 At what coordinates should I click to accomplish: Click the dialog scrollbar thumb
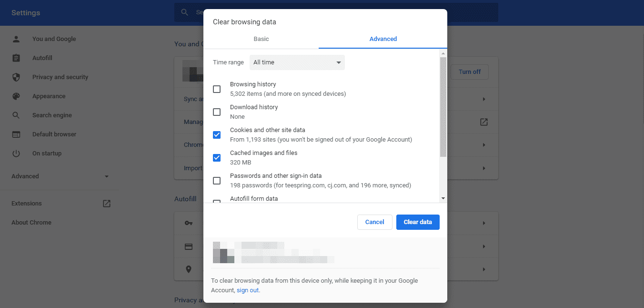tap(443, 107)
